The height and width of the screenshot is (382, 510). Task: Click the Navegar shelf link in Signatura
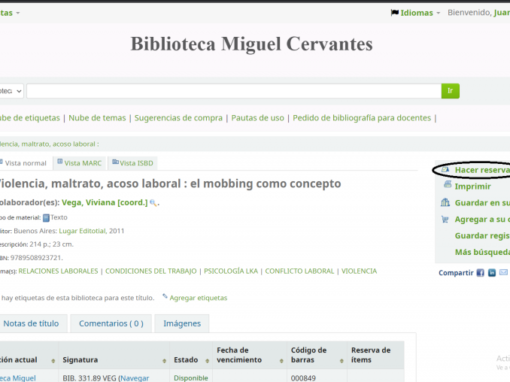[135, 378]
